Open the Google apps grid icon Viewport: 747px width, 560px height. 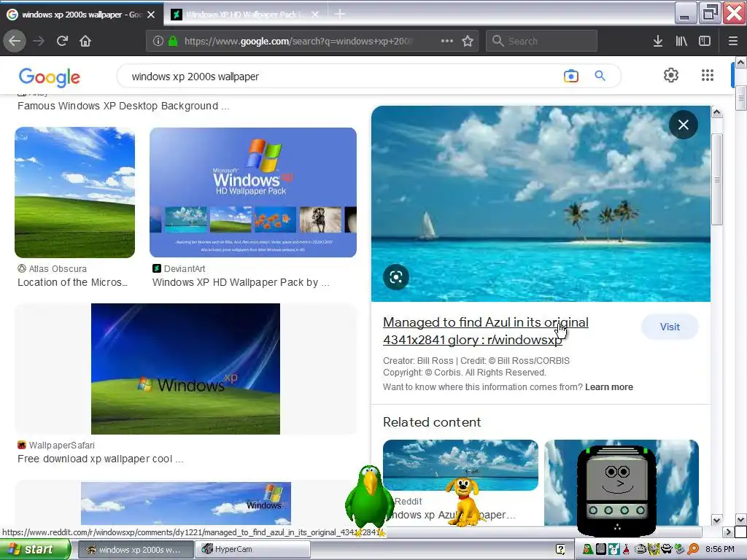click(708, 75)
